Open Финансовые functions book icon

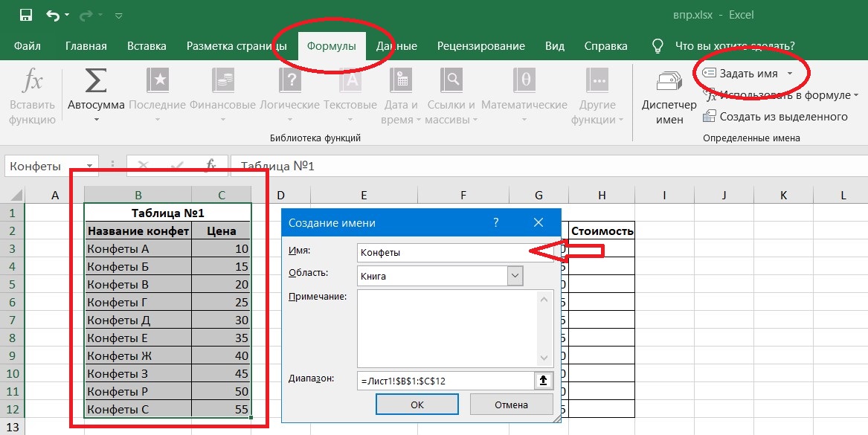click(222, 81)
